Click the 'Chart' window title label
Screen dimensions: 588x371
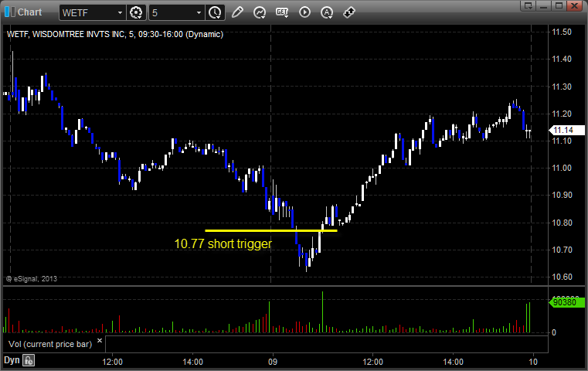tap(29, 12)
